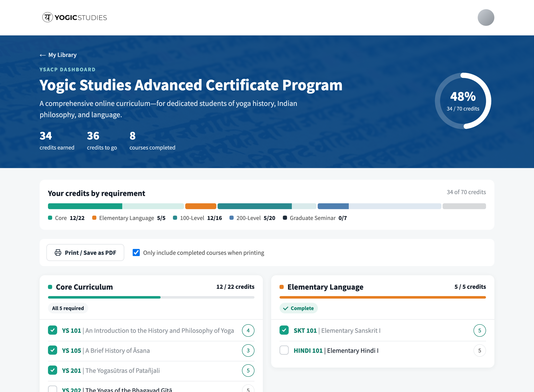Click the blue 200-Level bar segment
Viewport: 534px width, 392px height.
333,206
